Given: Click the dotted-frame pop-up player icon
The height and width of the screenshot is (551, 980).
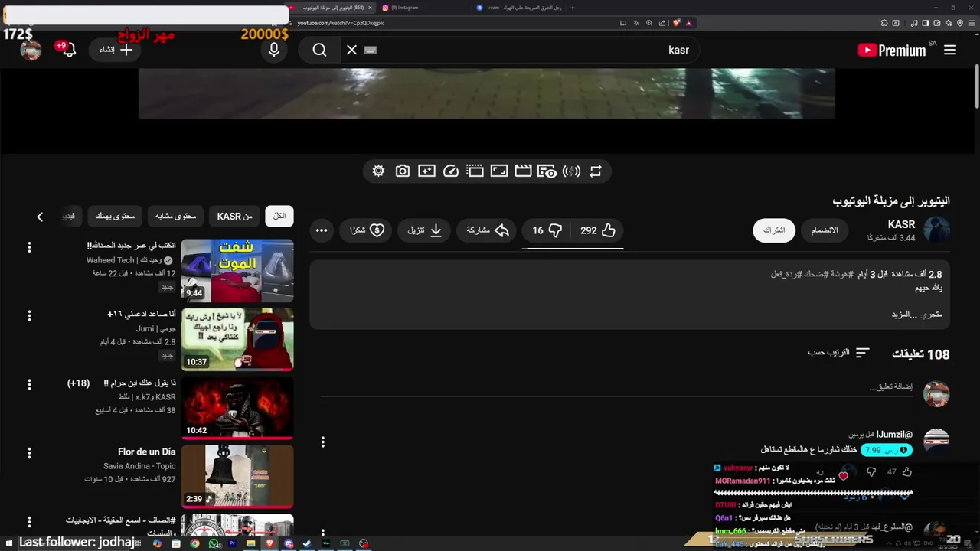Looking at the screenshot, I should coord(475,171).
